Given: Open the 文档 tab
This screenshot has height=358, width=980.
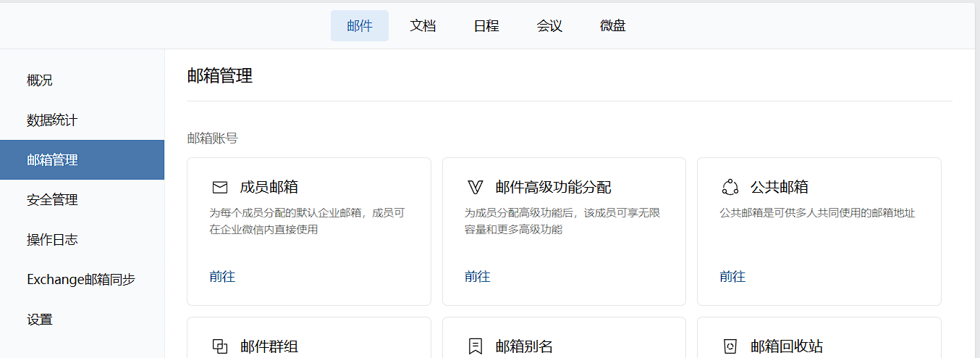Looking at the screenshot, I should [423, 26].
